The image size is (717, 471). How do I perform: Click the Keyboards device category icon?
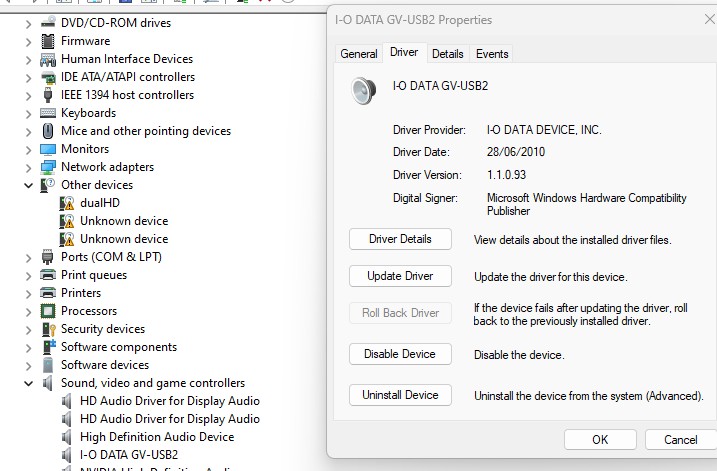tap(48, 113)
